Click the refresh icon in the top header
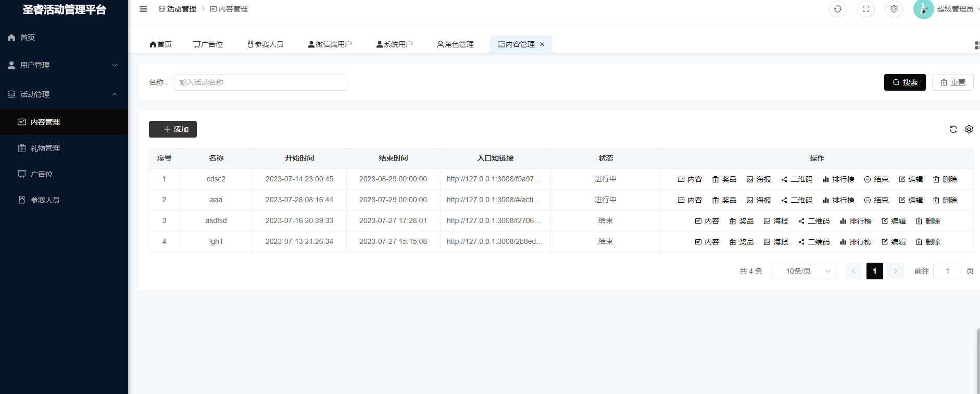Image resolution: width=980 pixels, height=394 pixels. pyautogui.click(x=838, y=9)
